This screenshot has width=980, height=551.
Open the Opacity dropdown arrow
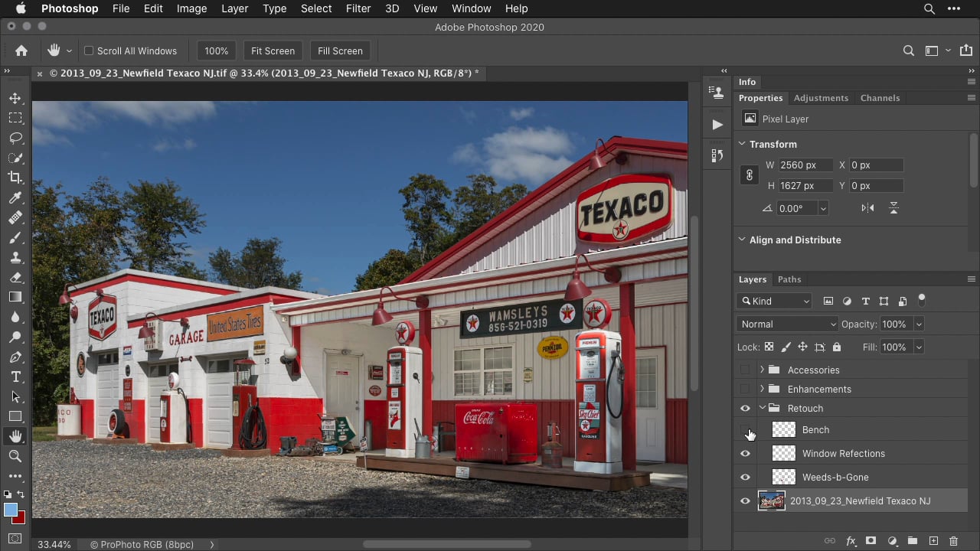(x=919, y=324)
